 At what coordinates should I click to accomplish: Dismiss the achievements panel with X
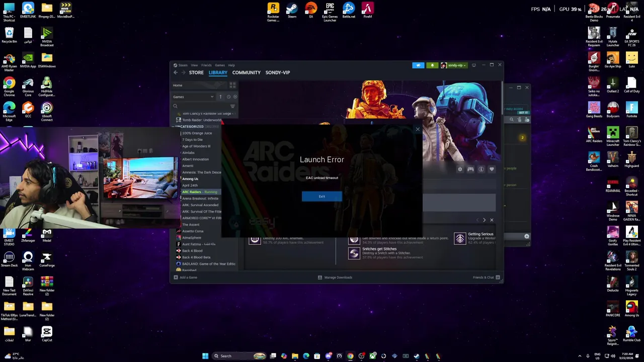492,220
